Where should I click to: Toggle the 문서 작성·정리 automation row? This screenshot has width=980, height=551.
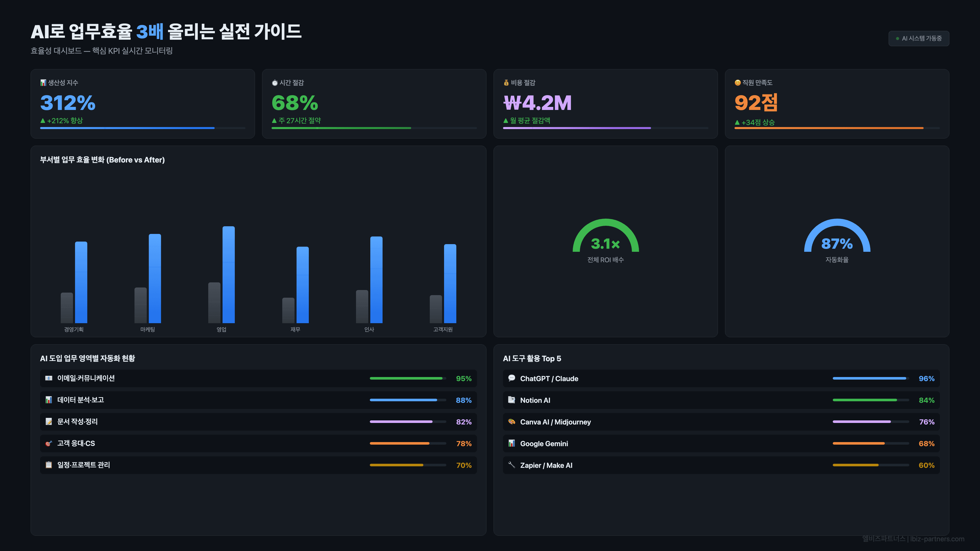coord(259,422)
